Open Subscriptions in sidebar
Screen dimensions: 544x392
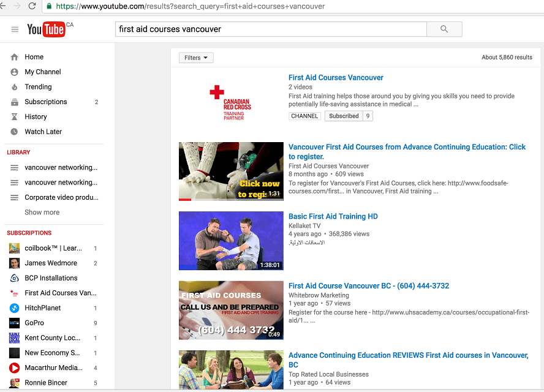[x=46, y=102]
